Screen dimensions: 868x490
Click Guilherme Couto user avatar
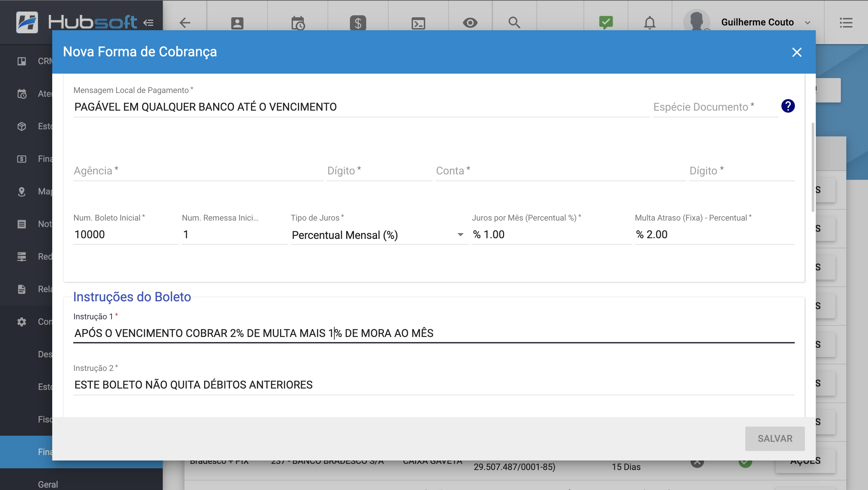(x=696, y=20)
